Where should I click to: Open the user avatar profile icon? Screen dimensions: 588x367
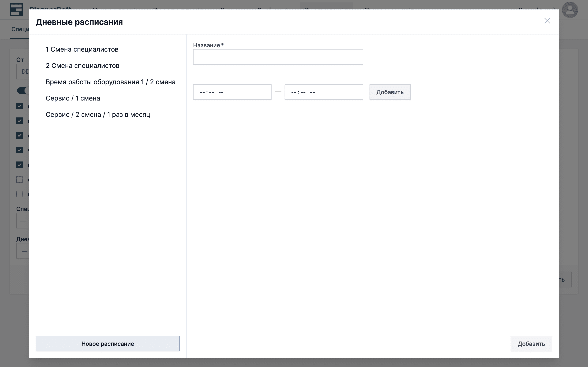(x=570, y=10)
